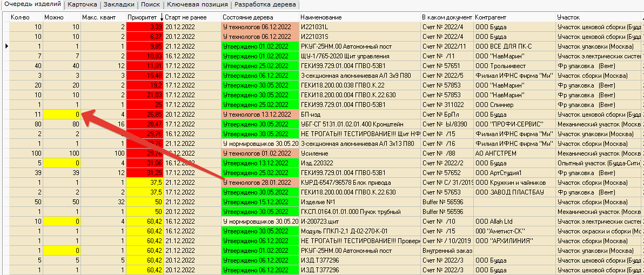
Task: Select the green Утверждено 15.12.2022 status cell
Action: point(260,202)
